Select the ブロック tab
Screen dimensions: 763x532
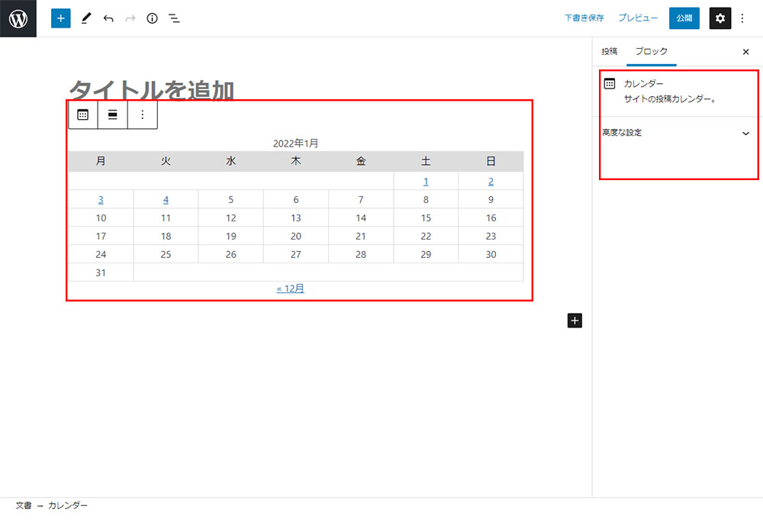pyautogui.click(x=651, y=52)
